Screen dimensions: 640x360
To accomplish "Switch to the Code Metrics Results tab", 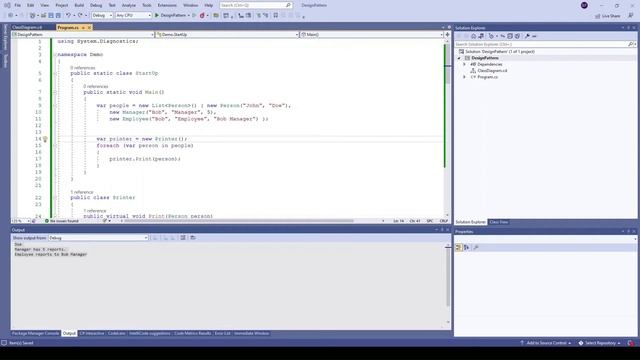I will (x=193, y=333).
